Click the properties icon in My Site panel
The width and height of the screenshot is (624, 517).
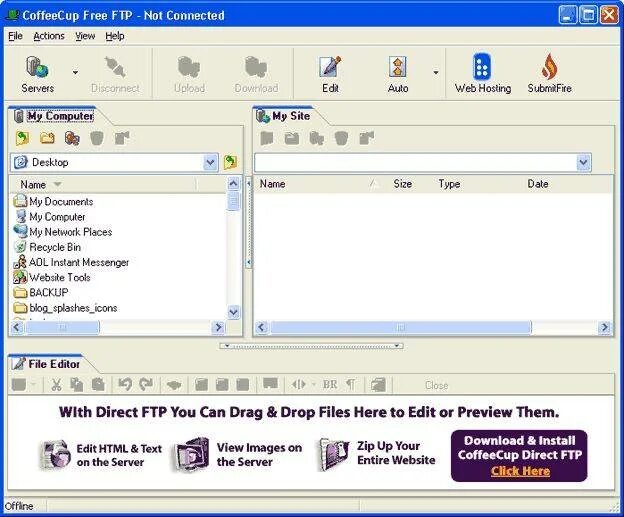coord(367,138)
